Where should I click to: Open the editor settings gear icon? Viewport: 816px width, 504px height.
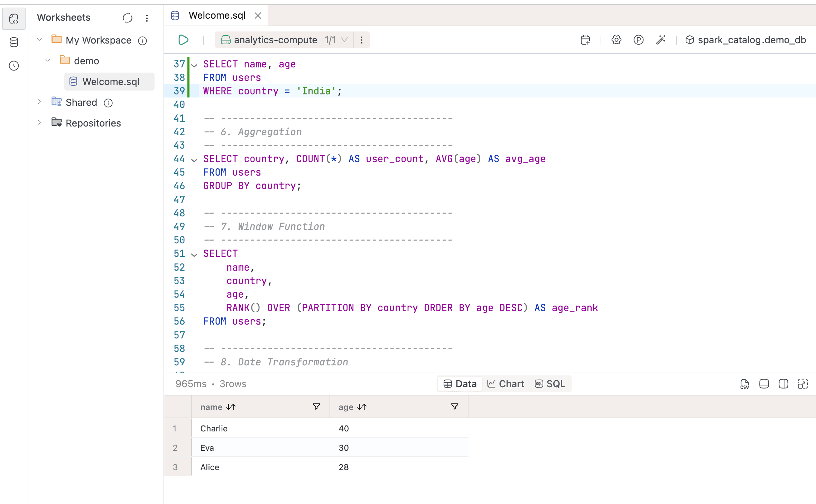click(x=616, y=40)
